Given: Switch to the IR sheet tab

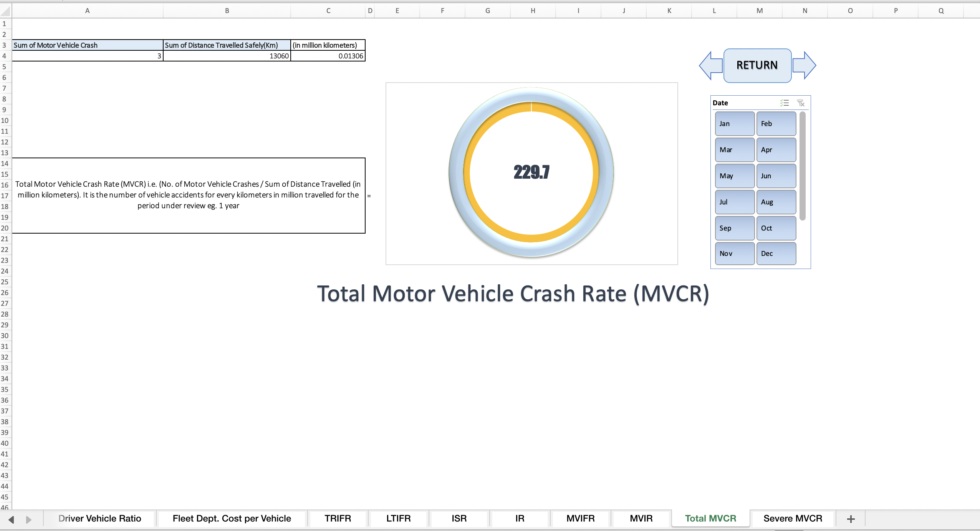Looking at the screenshot, I should 520,519.
